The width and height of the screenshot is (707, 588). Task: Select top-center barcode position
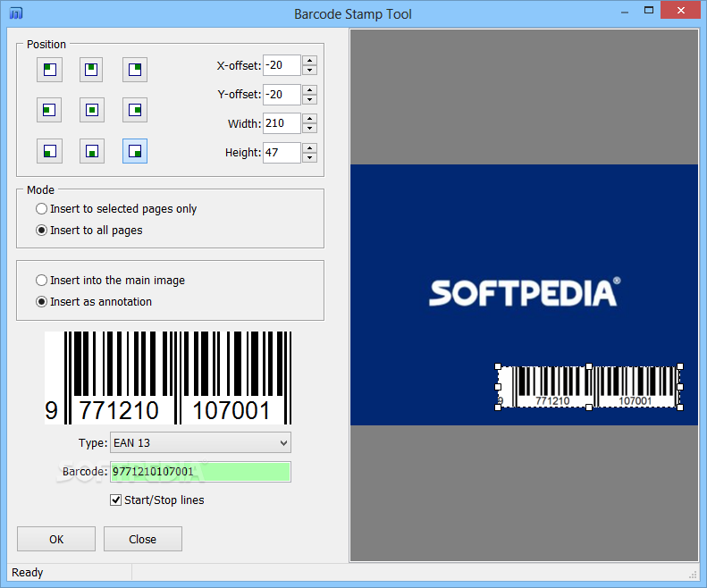[x=91, y=70]
